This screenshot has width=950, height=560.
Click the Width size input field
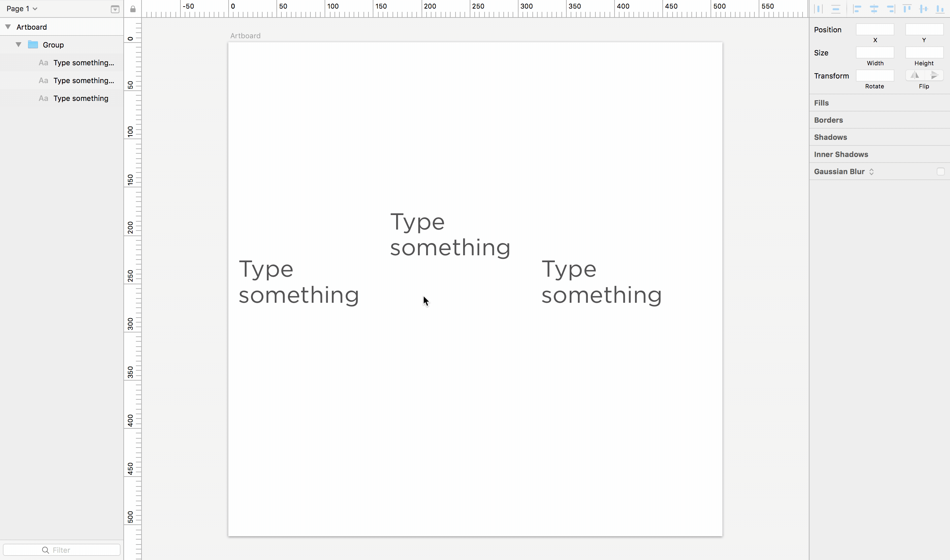(875, 52)
